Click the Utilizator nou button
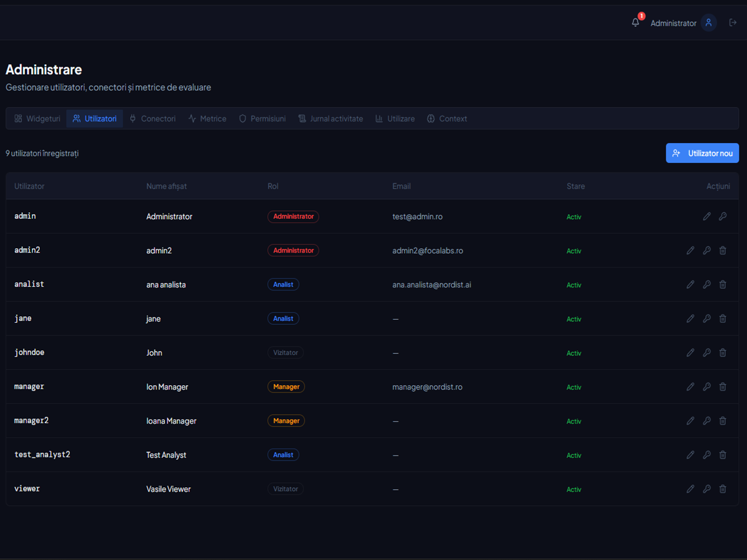This screenshot has width=747, height=560. pos(702,153)
